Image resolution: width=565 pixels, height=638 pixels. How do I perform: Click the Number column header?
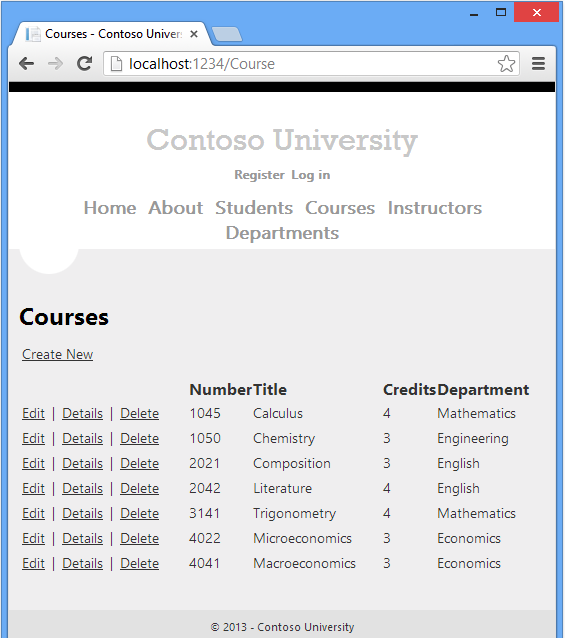(221, 390)
